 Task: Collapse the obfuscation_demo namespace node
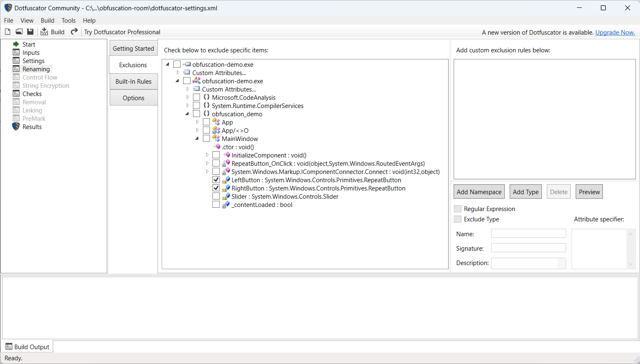pyautogui.click(x=187, y=114)
